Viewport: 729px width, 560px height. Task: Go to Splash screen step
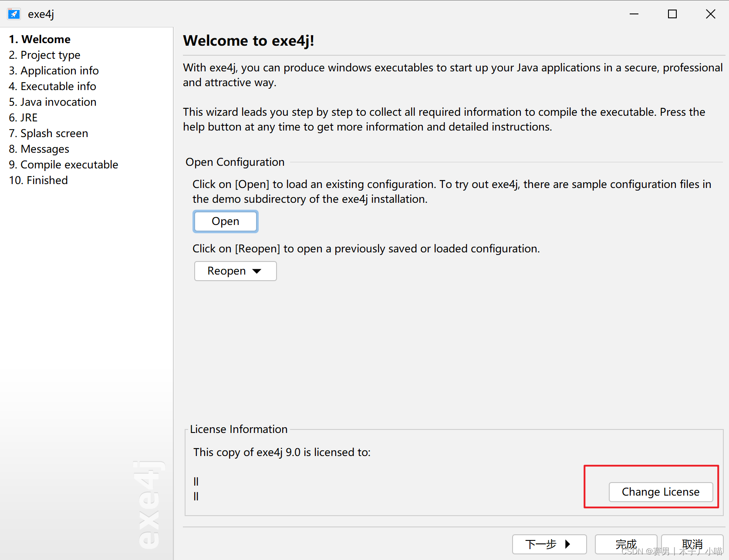click(x=48, y=133)
